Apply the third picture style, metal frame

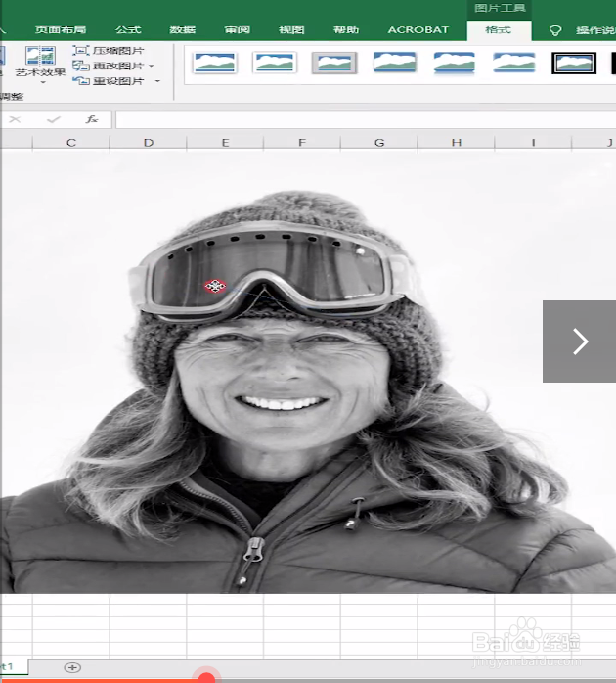[x=334, y=63]
